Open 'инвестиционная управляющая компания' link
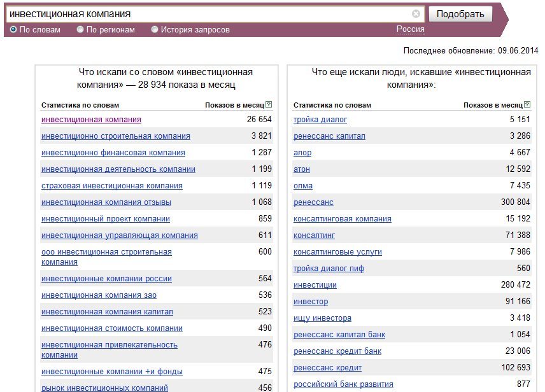The height and width of the screenshot is (392, 545). pos(120,235)
